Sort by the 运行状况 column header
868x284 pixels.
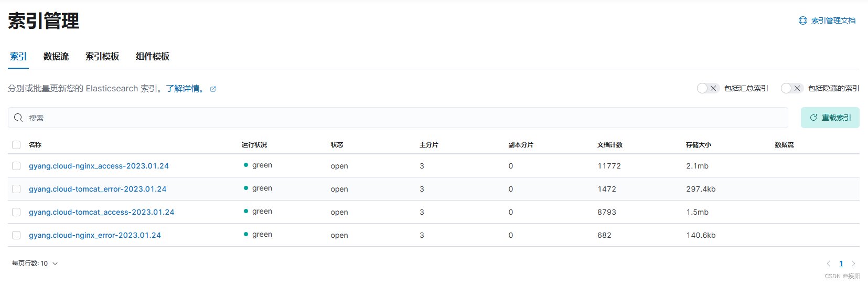pos(254,145)
